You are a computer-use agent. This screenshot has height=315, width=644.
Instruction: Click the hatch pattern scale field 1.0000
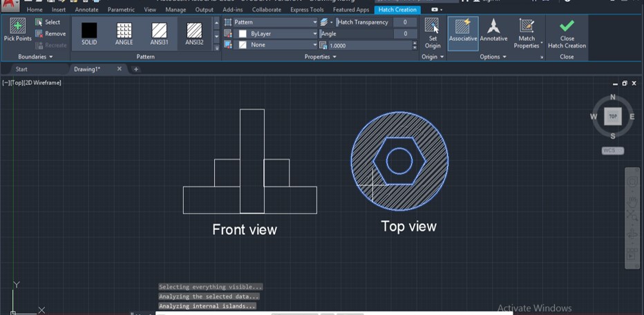(369, 45)
